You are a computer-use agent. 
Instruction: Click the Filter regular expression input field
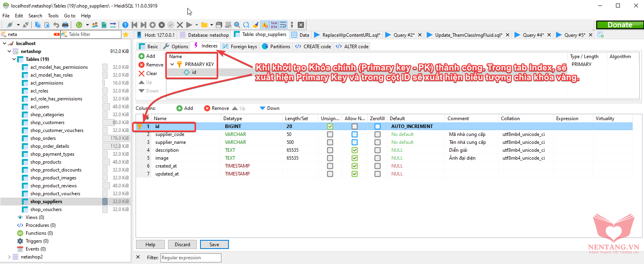click(191, 258)
